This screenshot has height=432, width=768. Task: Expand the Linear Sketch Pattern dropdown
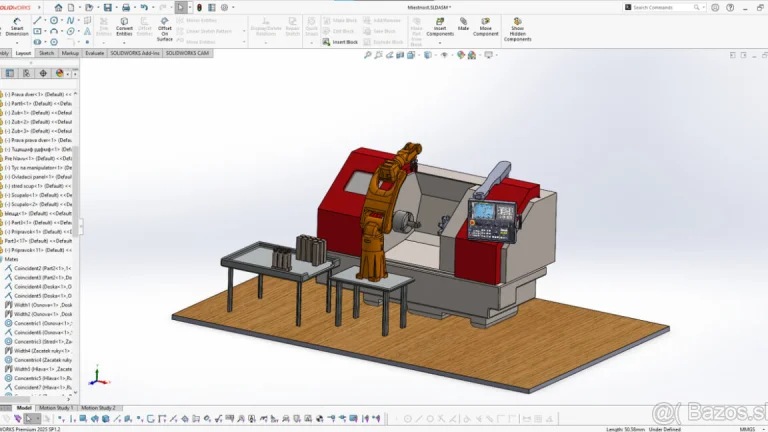[x=244, y=31]
